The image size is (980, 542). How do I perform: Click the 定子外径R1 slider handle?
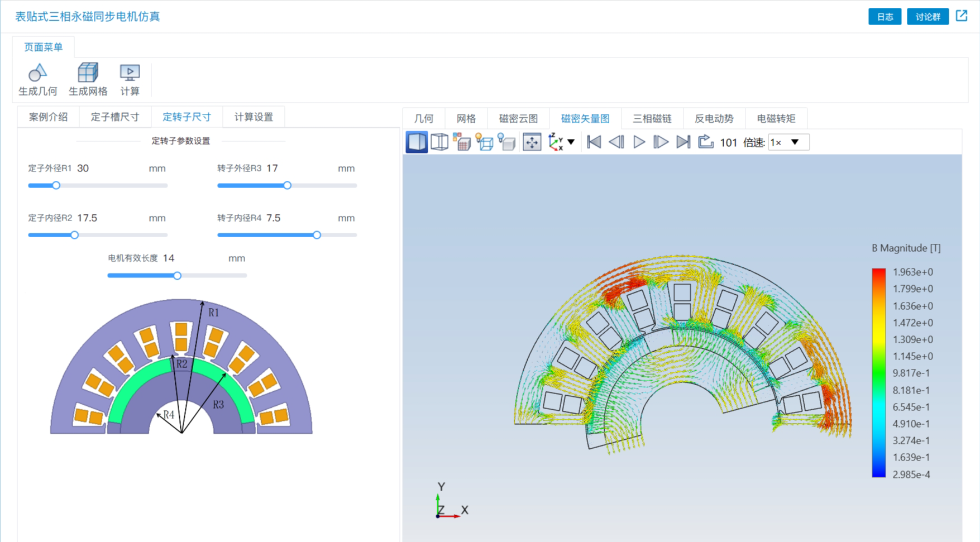56,185
